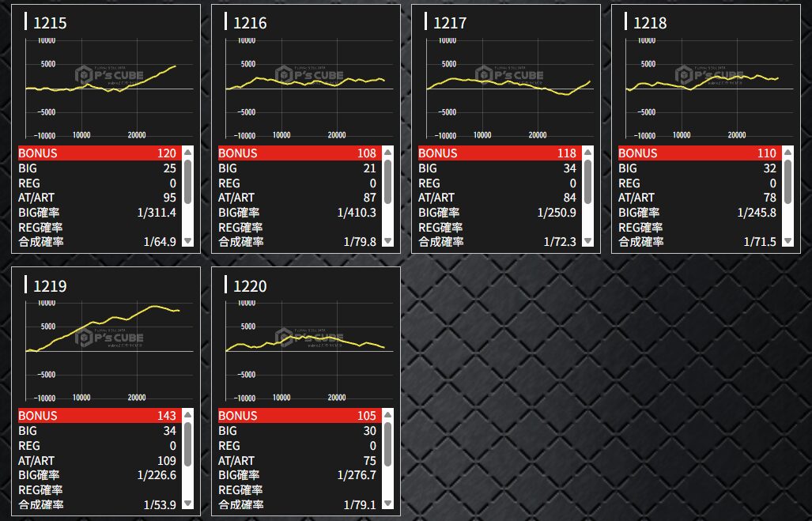Select machine number 1218 heading
The image size is (812, 521).
click(x=650, y=23)
